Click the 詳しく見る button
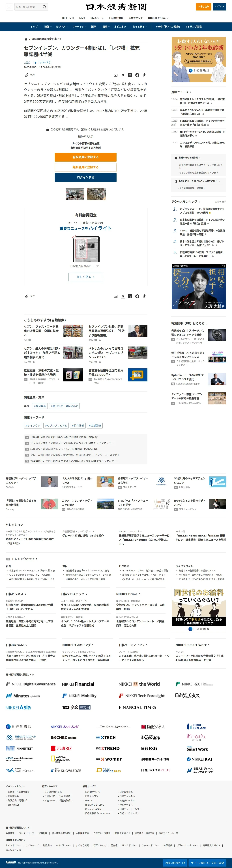Image resolution: width=232 pixels, height=868 pixels. (85, 277)
